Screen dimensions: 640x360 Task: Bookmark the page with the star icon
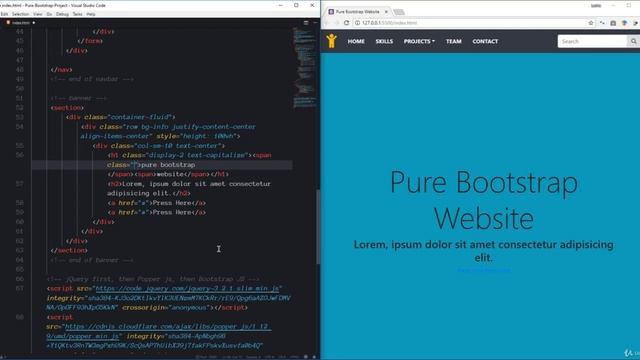point(591,23)
